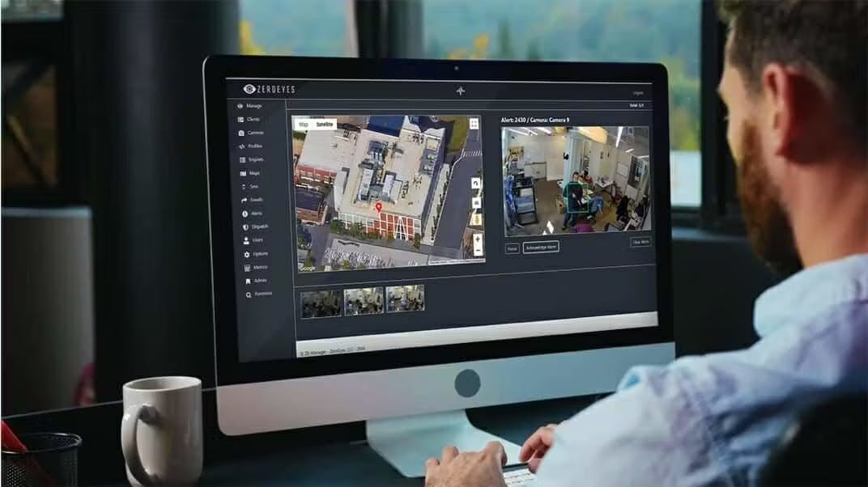
Task: Open the Cameras section icon in sidebar
Action: (241, 133)
